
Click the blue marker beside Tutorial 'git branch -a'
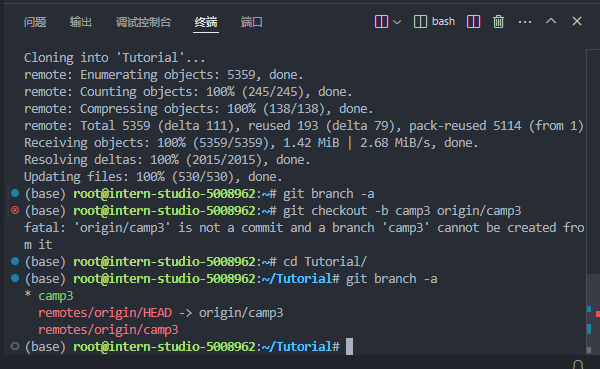click(15, 278)
